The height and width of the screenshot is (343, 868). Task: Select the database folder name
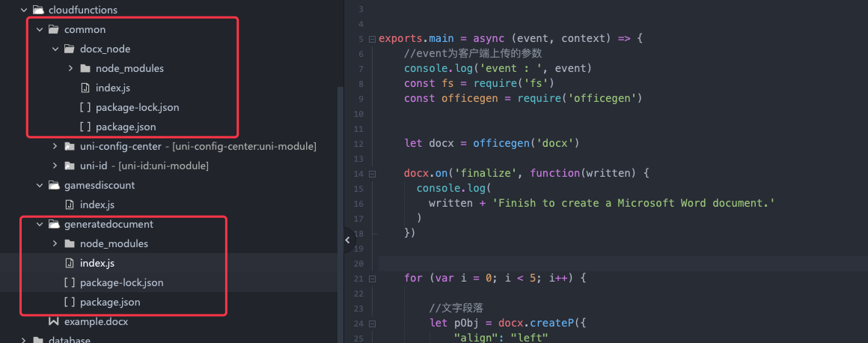(69, 340)
